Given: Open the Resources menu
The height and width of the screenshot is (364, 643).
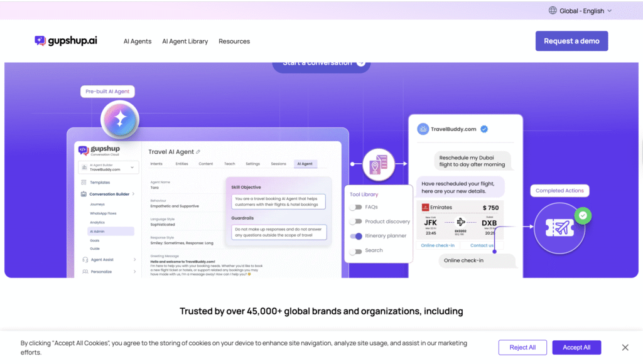Looking at the screenshot, I should (234, 41).
